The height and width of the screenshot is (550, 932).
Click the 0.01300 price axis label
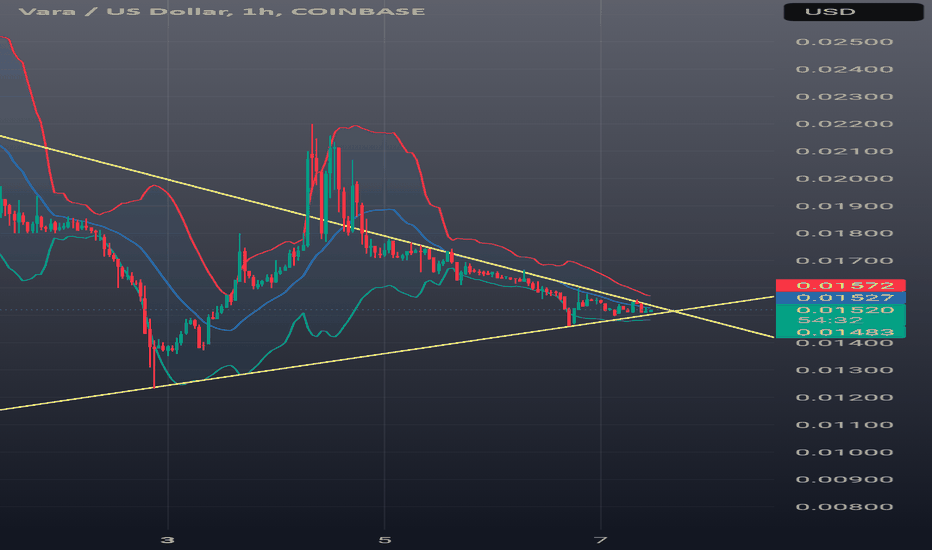[x=844, y=370]
